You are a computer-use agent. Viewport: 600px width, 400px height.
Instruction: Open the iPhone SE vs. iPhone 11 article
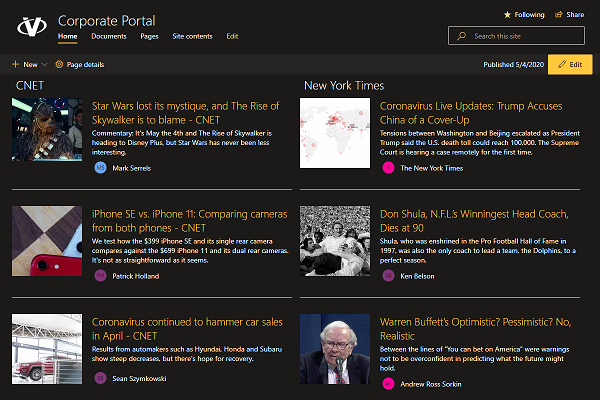[x=189, y=221]
